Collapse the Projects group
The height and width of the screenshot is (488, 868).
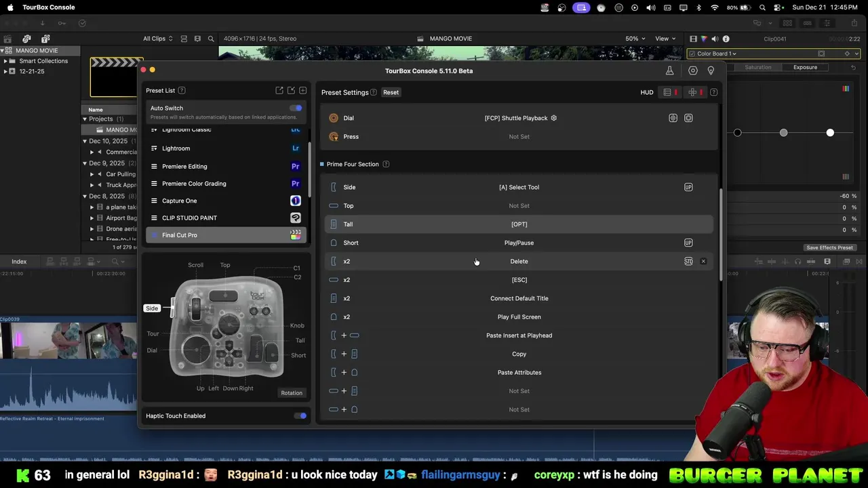[x=85, y=119]
